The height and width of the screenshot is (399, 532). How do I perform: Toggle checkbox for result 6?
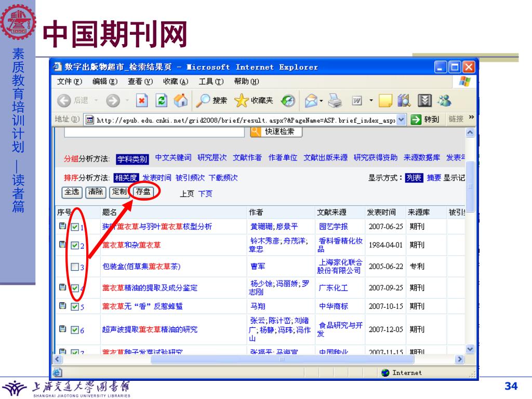(x=75, y=330)
